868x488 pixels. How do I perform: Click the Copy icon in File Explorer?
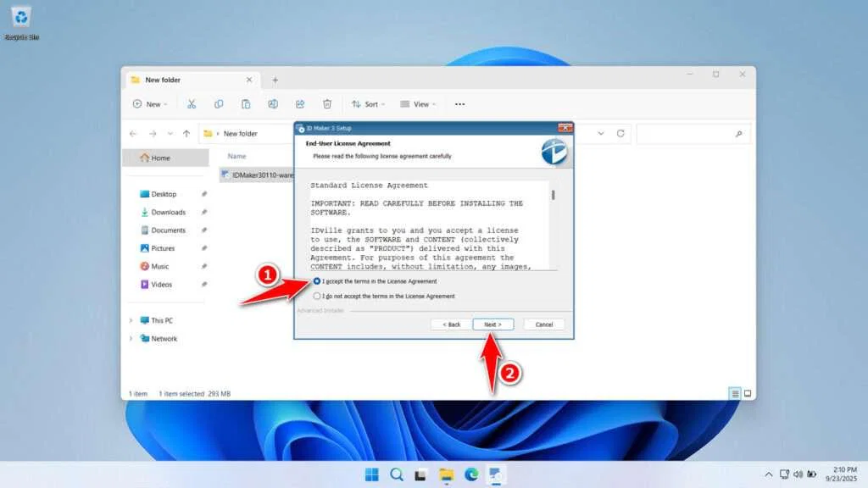click(x=219, y=103)
